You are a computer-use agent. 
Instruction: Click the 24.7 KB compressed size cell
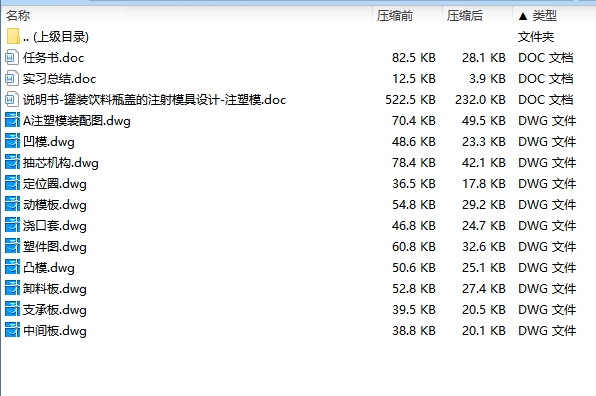(483, 225)
